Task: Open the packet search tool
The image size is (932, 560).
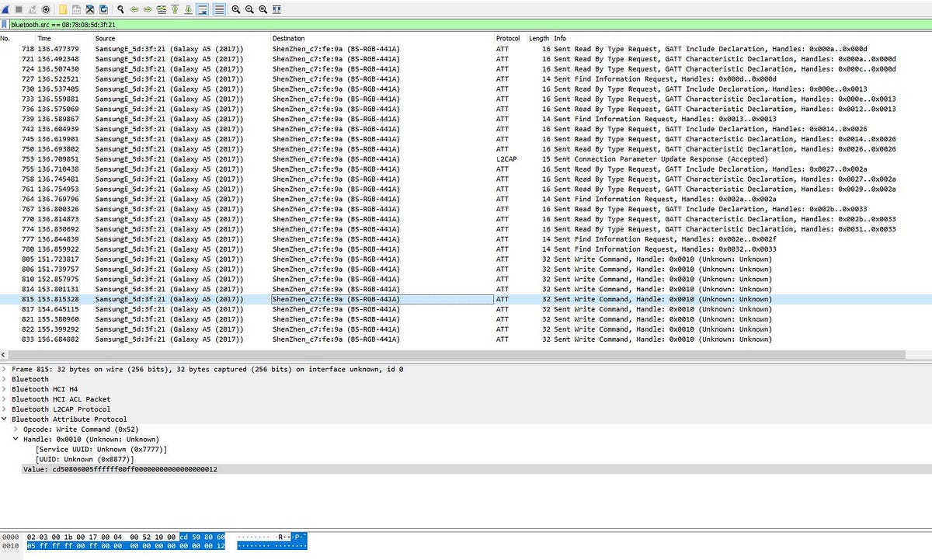Action: [119, 9]
